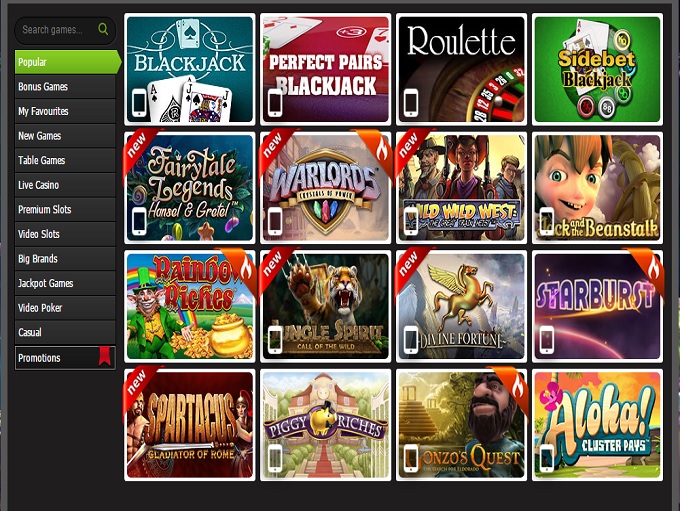Go to My Favourites list
Screen dimensions: 680x511
(65, 111)
